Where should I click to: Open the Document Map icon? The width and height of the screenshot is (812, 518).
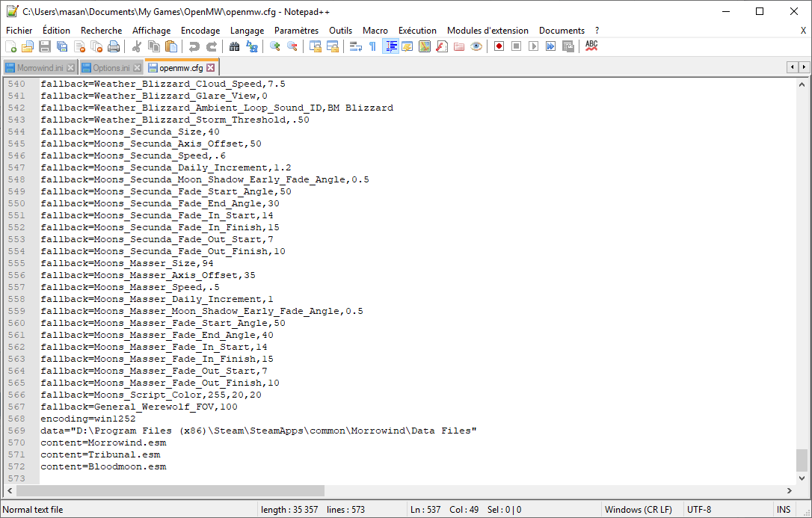tap(425, 46)
